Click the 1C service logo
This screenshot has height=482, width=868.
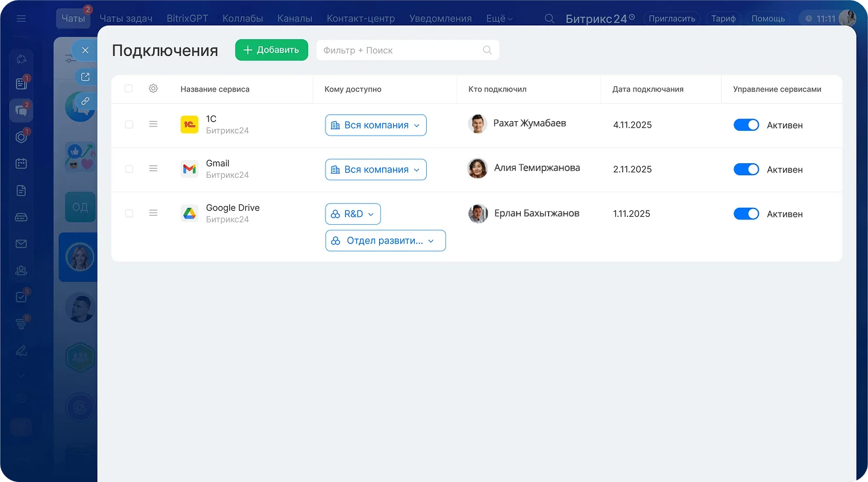(189, 125)
